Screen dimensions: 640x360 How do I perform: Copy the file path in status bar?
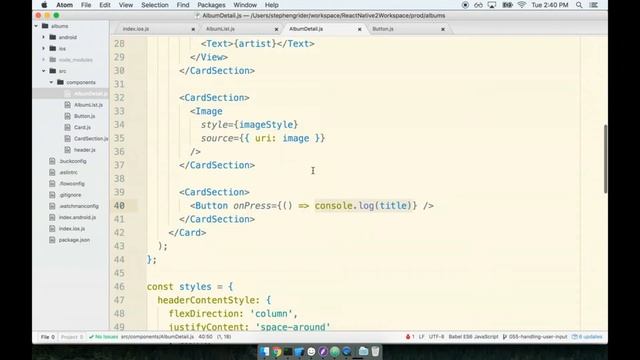click(157, 337)
